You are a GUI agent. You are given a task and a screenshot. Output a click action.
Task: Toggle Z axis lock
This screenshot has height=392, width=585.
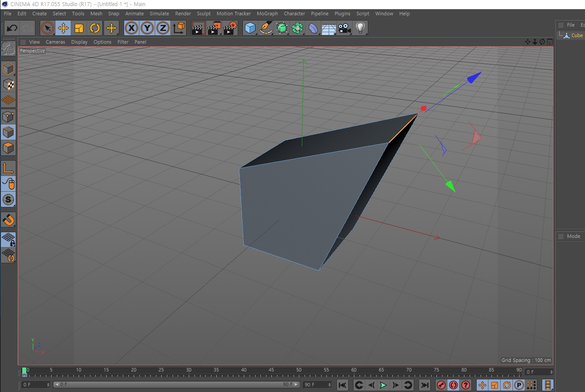[x=163, y=28]
